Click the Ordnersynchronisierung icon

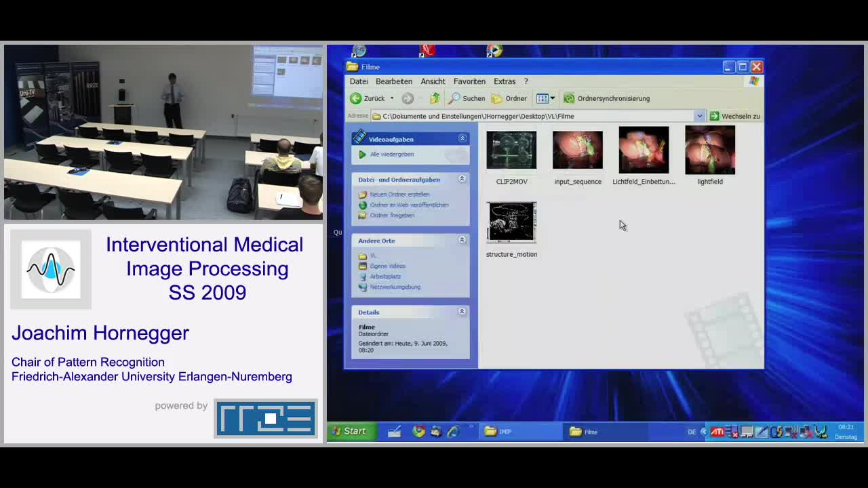coord(569,98)
